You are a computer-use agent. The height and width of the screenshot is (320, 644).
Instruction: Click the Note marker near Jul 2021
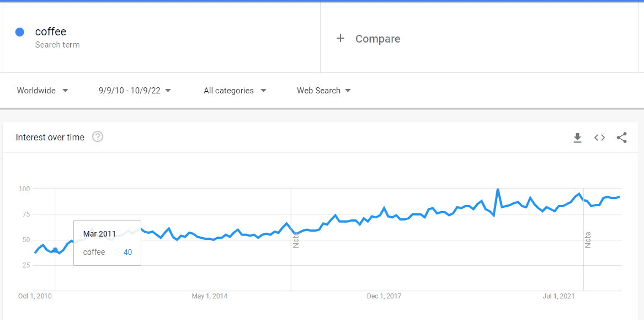click(588, 240)
